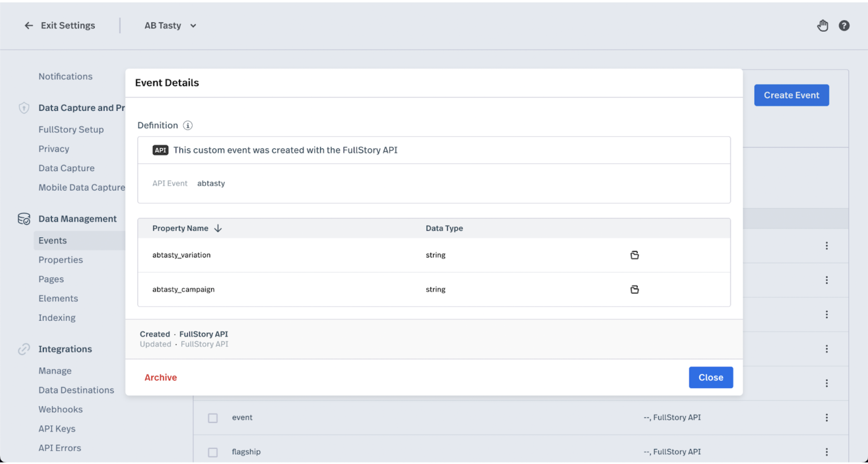This screenshot has width=868, height=464.
Task: Click the Create Event button
Action: point(791,95)
